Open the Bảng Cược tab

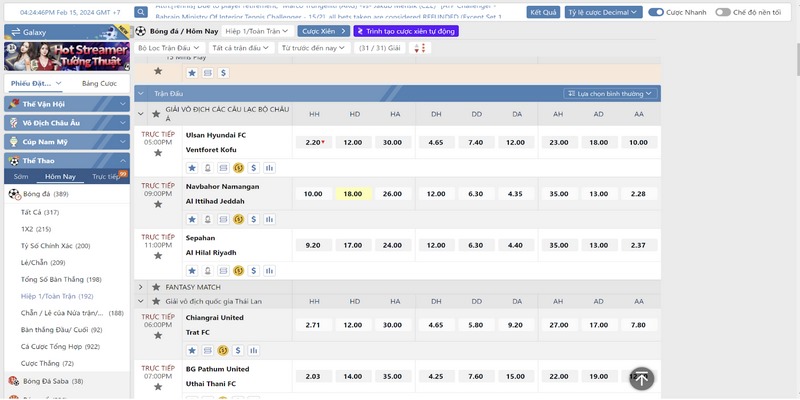99,83
